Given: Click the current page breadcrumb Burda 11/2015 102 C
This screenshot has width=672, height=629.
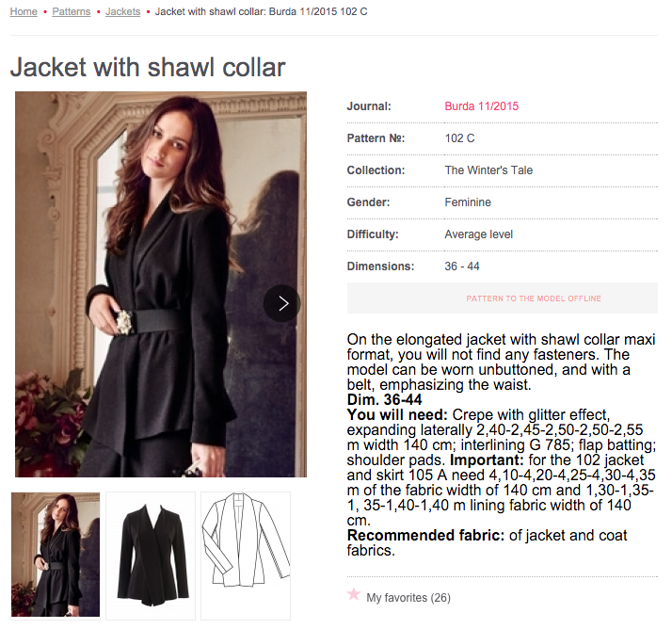Looking at the screenshot, I should tap(261, 11).
